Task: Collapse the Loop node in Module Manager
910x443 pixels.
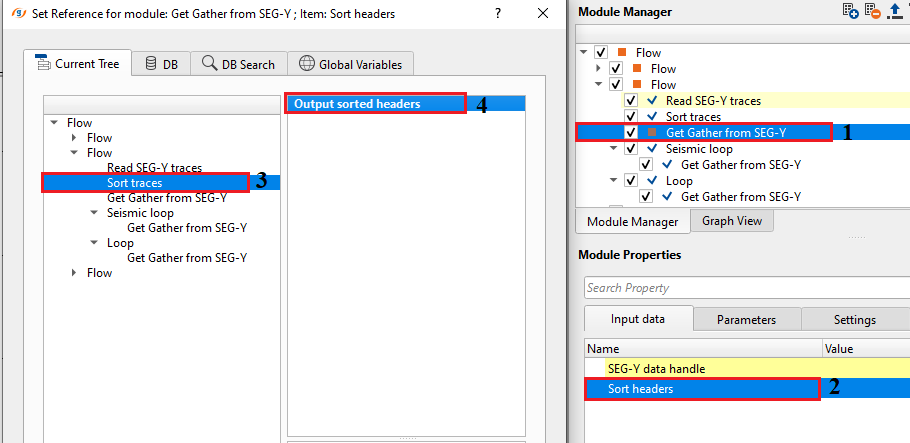Action: [x=614, y=181]
